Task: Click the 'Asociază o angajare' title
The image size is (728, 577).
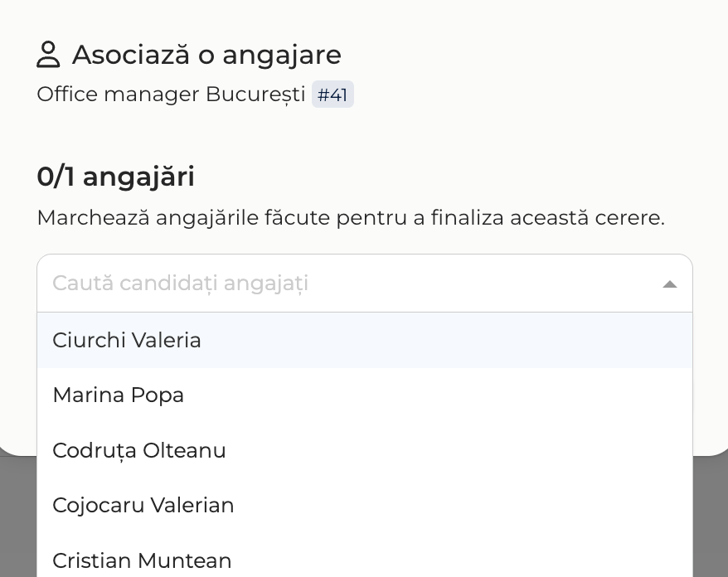Action: pyautogui.click(x=206, y=55)
